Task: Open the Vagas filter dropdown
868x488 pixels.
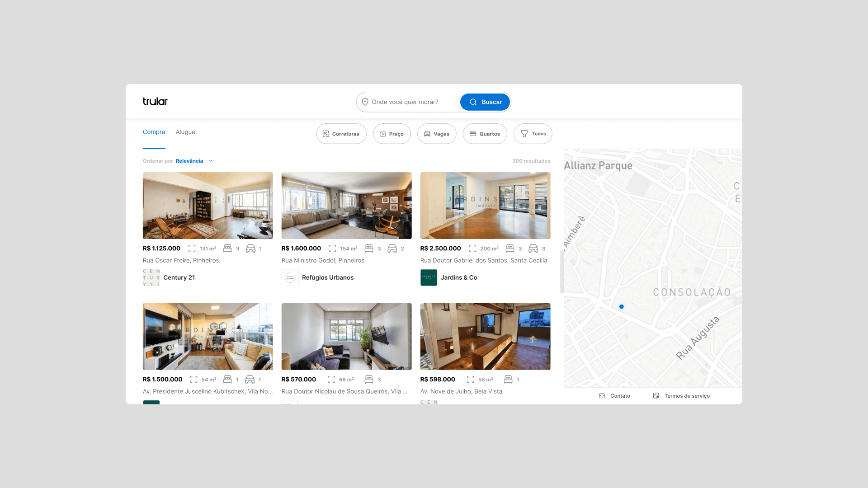Action: pyautogui.click(x=437, y=134)
